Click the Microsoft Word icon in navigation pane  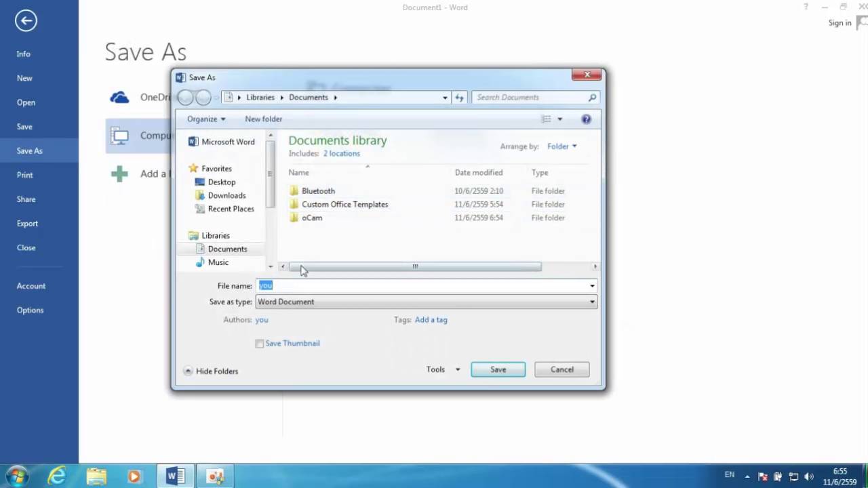coord(193,142)
